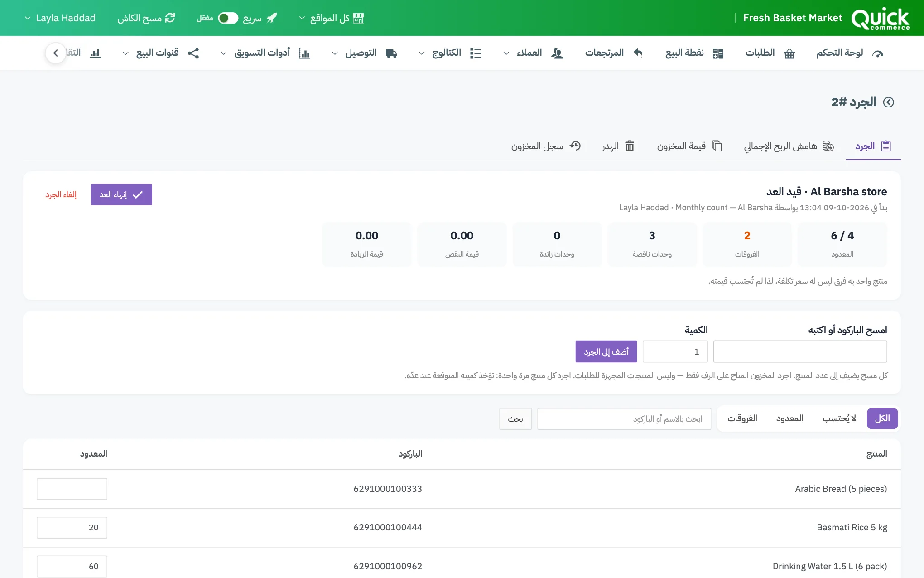Click the orders basket icon

pyautogui.click(x=789, y=53)
